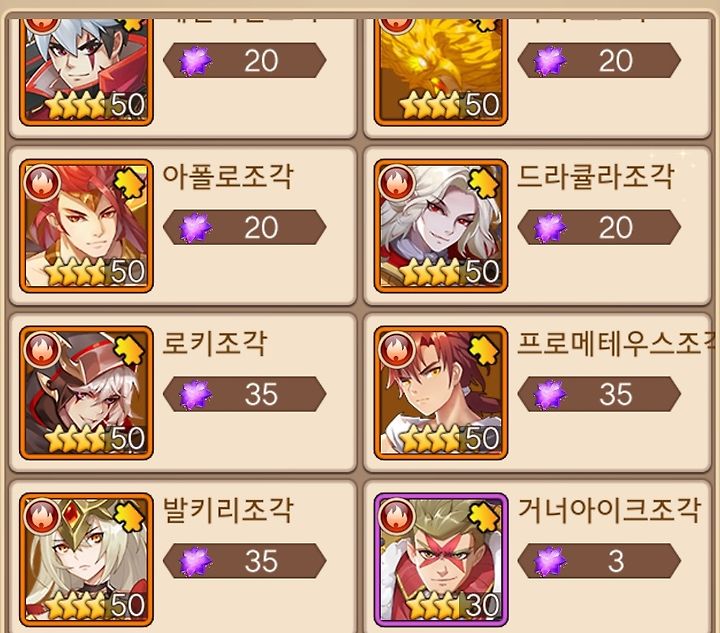This screenshot has height=633, width=720.
Task: Click the purple gem icon in 거너아이크조각 price
Action: [x=549, y=561]
